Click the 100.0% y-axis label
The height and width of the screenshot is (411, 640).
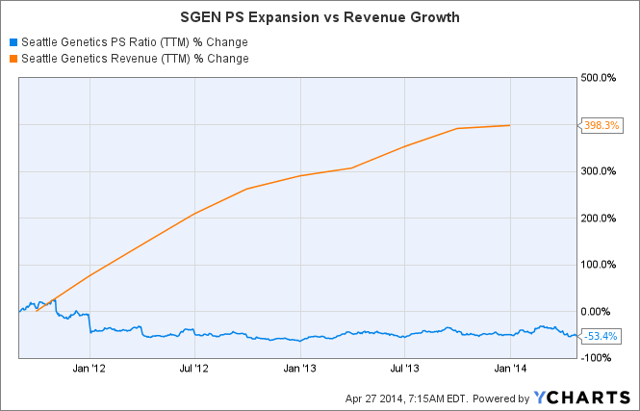pos(598,265)
